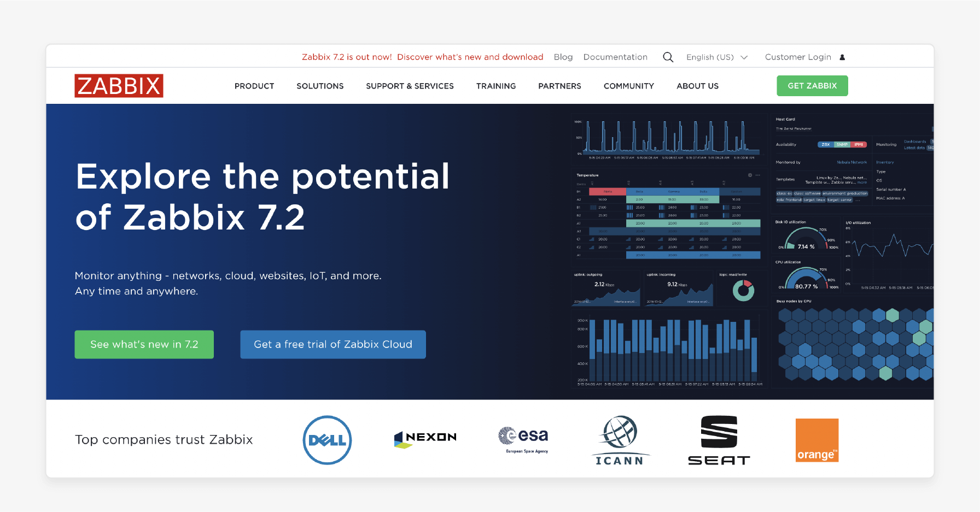Click the ESA European Space Agency logo
The height and width of the screenshot is (512, 980).
[523, 440]
